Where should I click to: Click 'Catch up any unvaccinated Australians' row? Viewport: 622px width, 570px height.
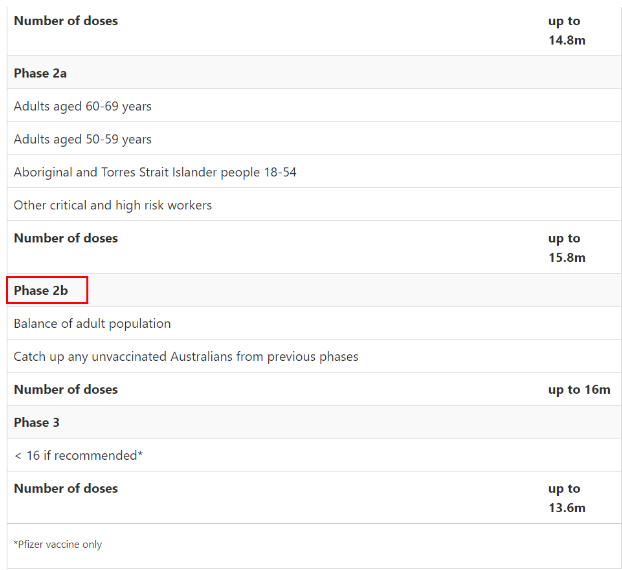click(x=186, y=357)
